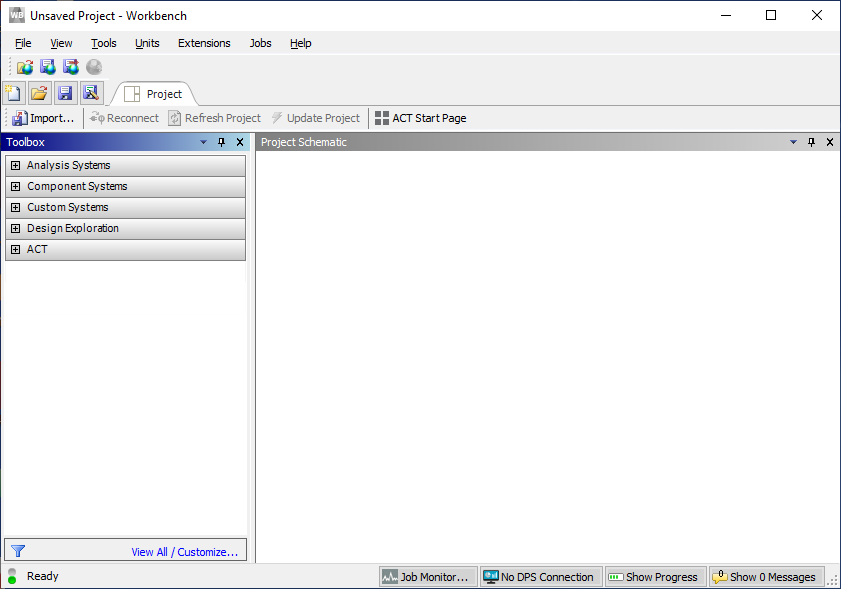841x589 pixels.
Task: Click Update Project in the toolbar
Action: coord(315,118)
